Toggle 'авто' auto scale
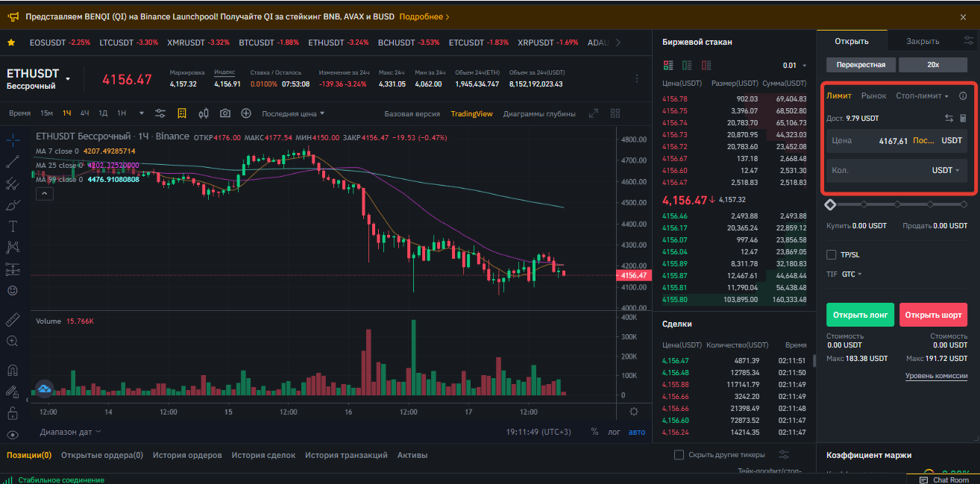Image resolution: width=980 pixels, height=484 pixels. pos(637,432)
